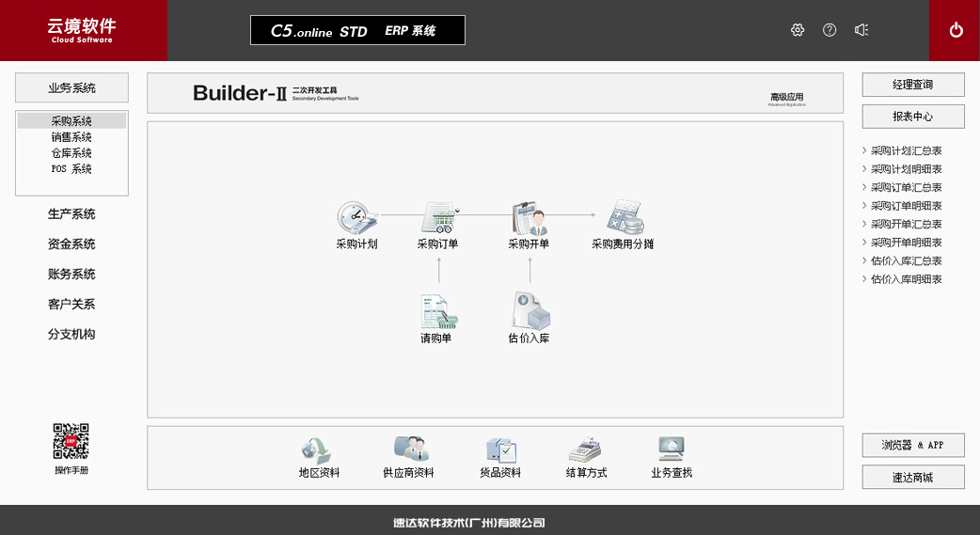Open the 请购单 document icon
Screen dimensions: 980x535
437,311
